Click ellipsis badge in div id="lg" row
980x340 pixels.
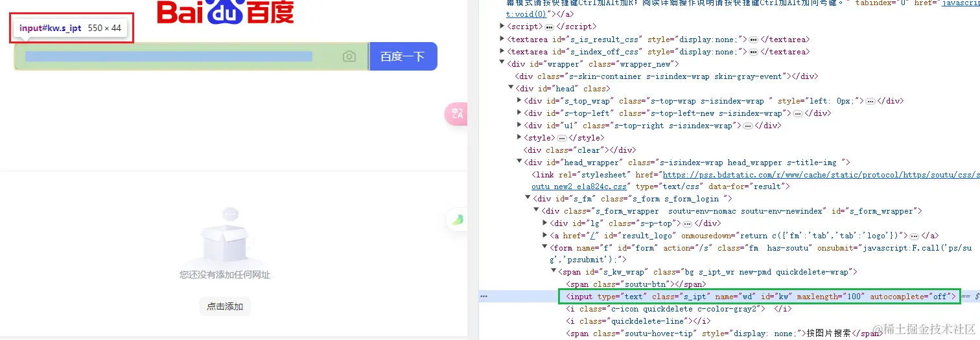(x=687, y=223)
